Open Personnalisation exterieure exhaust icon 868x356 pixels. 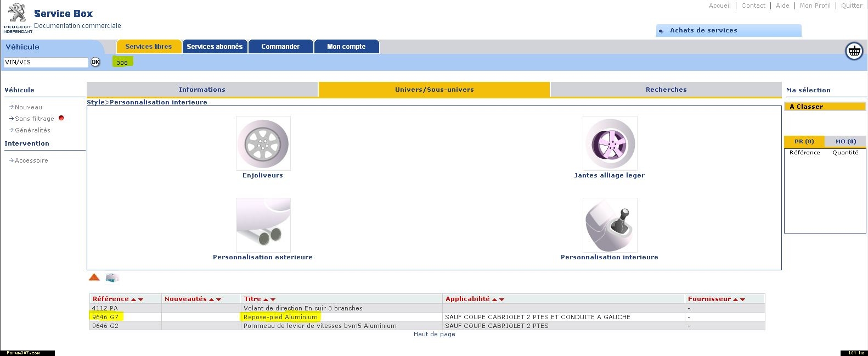[263, 225]
